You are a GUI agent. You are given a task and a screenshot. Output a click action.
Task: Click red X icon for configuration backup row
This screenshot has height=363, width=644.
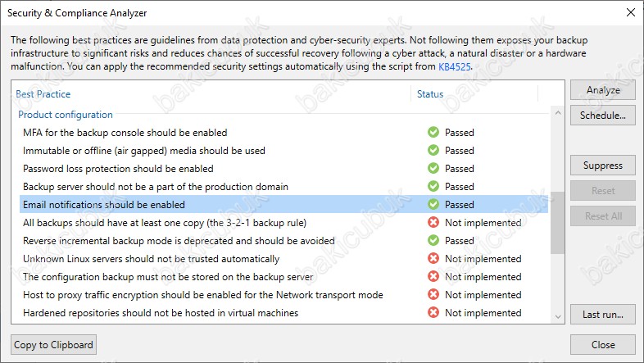[433, 277]
